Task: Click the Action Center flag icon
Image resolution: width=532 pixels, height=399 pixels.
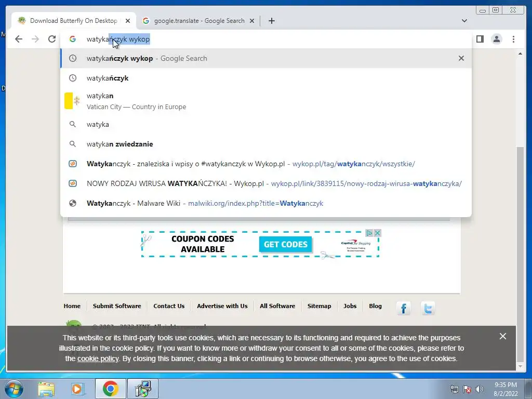Action: coord(467,389)
